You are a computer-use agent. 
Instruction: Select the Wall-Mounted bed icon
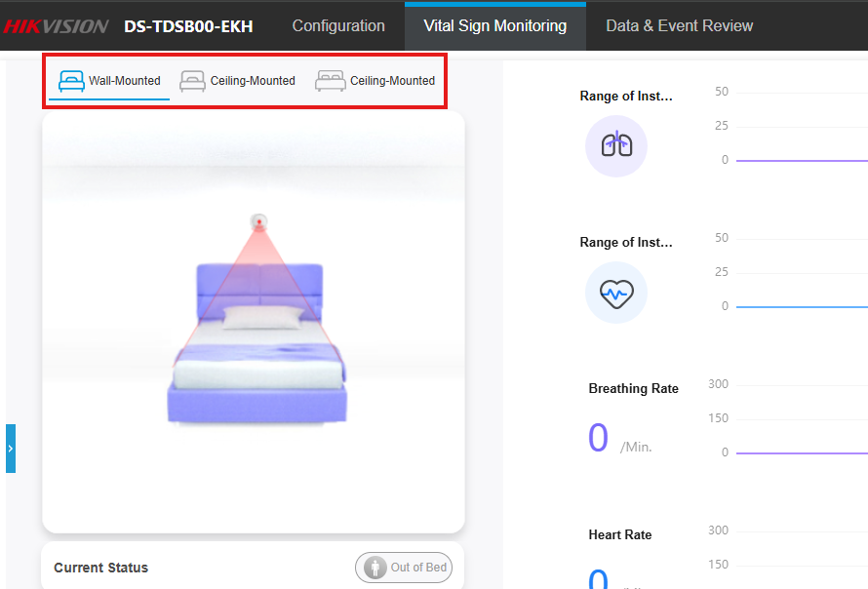coord(72,81)
